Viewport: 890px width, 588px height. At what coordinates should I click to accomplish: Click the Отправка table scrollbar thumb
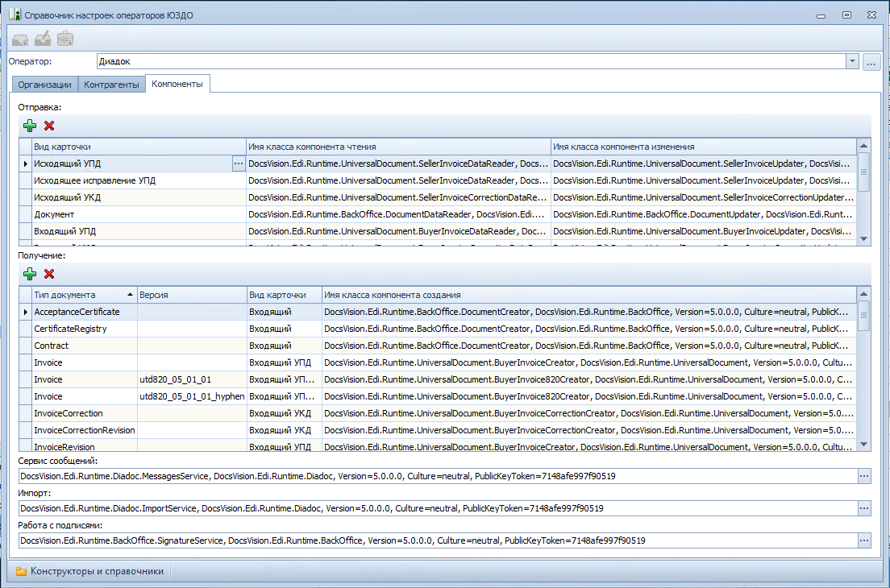coord(864,172)
